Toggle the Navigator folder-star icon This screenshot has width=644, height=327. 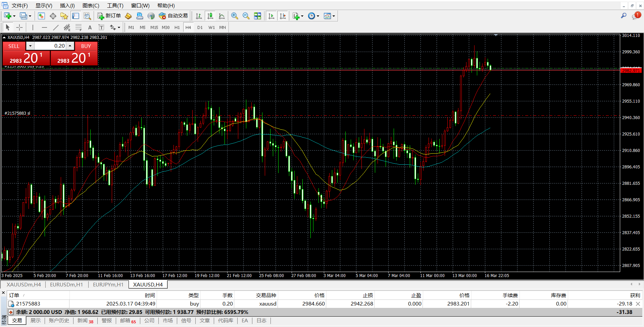tap(64, 16)
